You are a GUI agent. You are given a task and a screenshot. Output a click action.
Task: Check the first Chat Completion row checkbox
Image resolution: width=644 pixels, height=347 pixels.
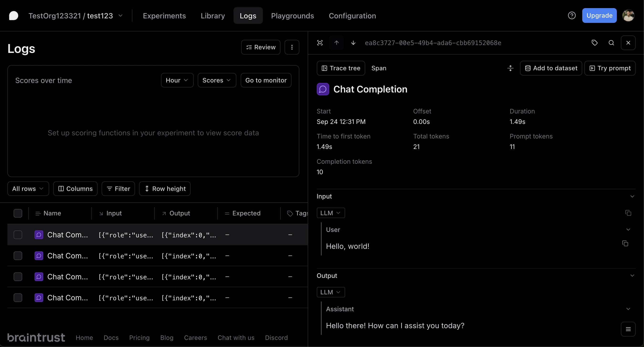coord(18,235)
